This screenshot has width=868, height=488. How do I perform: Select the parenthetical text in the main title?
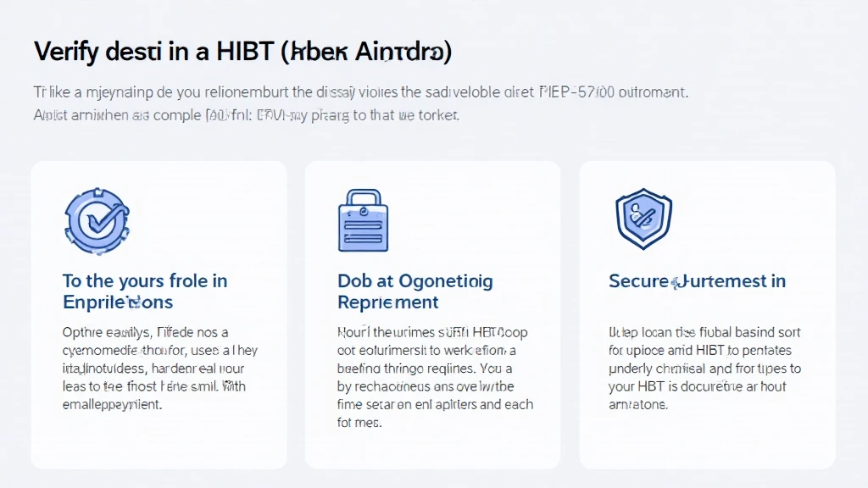pos(366,52)
